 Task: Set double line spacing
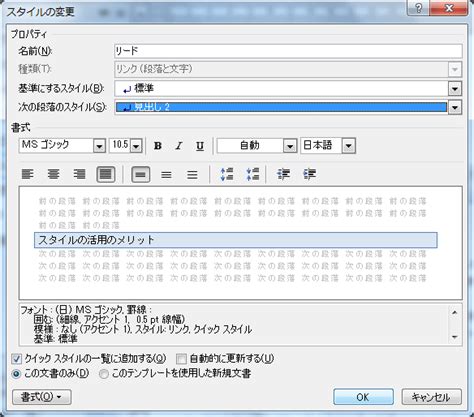coord(192,174)
